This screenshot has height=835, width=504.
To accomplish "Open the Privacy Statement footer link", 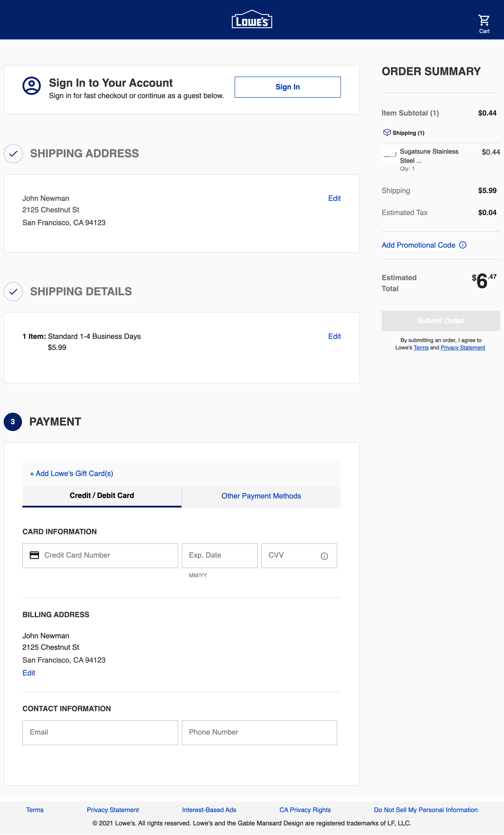I will click(x=113, y=810).
